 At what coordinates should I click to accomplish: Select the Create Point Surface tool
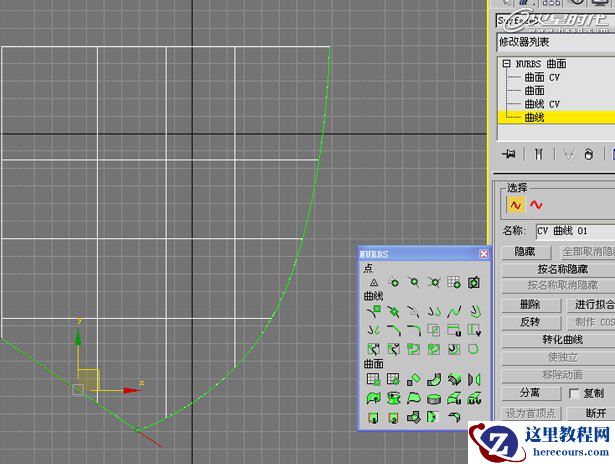(x=394, y=379)
